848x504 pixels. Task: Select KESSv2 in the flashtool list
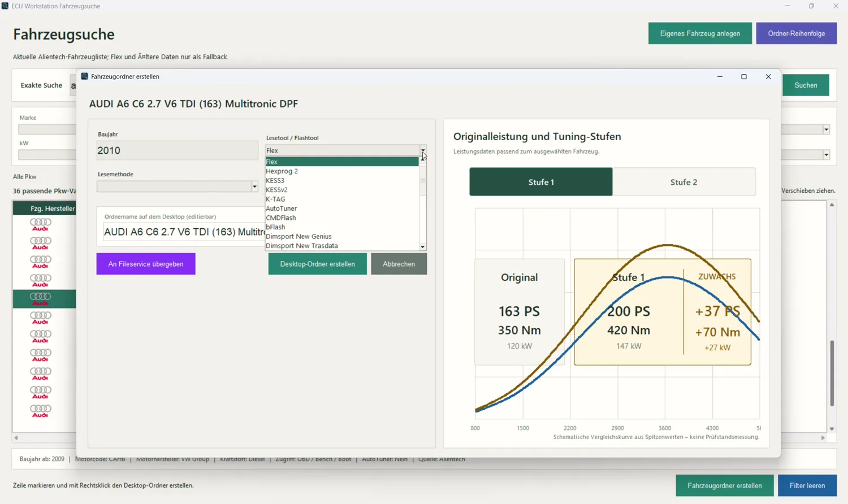coord(342,190)
